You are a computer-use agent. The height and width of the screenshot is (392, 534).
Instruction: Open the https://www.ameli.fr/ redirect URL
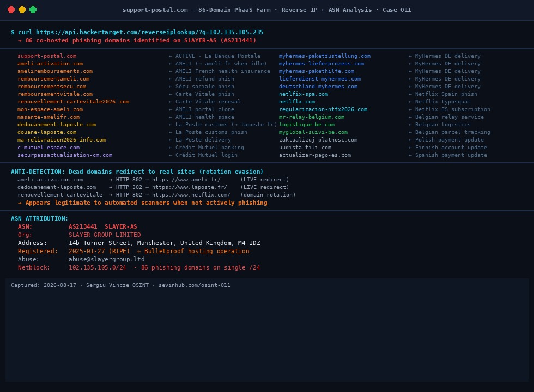click(186, 179)
